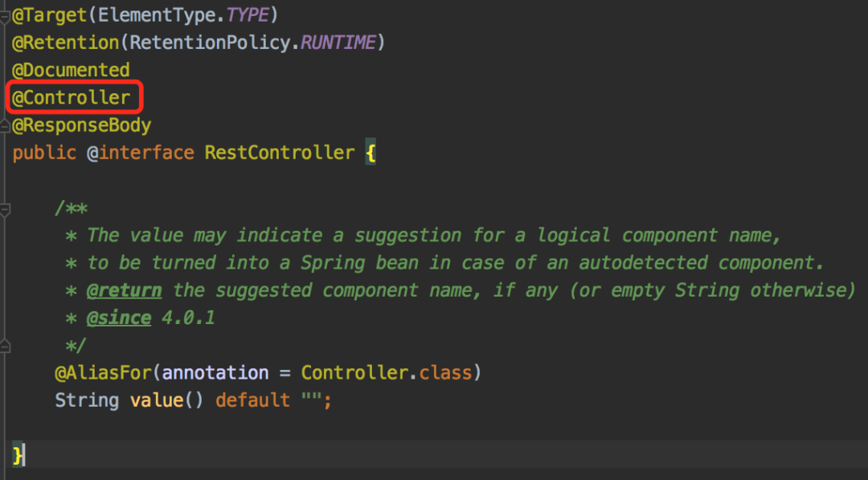
Task: Click the RestController interface name
Action: (280, 153)
